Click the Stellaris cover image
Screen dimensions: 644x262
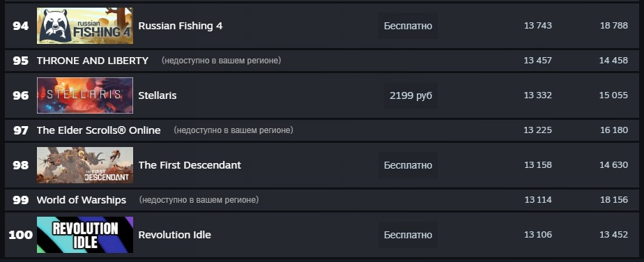85,95
